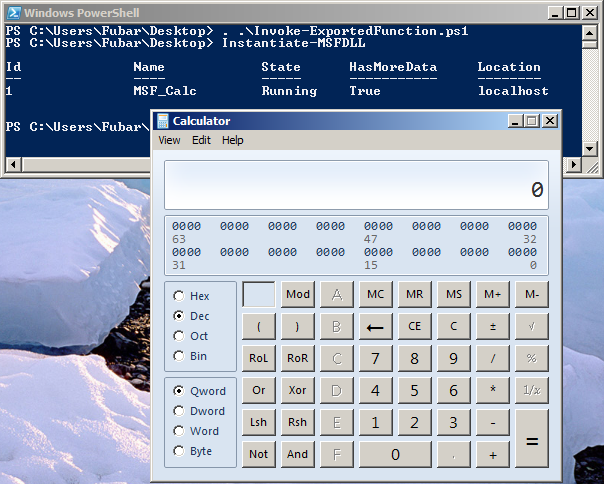
Task: Click the equals button
Action: pyautogui.click(x=532, y=439)
